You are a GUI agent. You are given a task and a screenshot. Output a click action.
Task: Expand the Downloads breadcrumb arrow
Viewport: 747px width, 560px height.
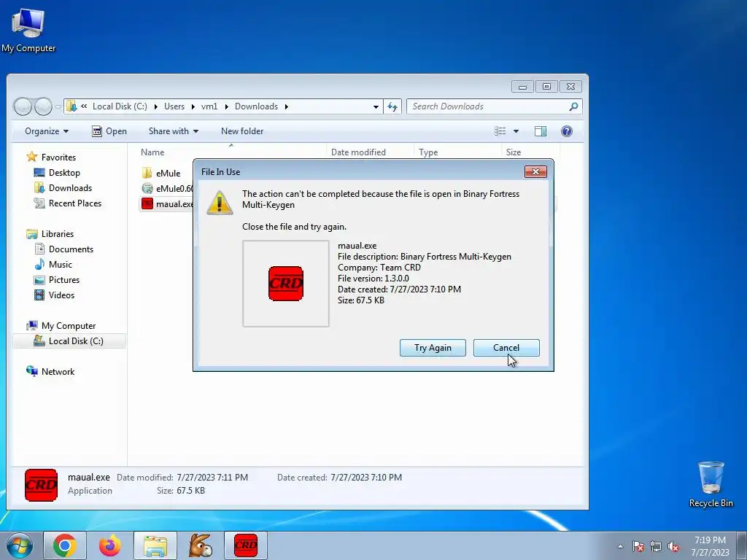(286, 106)
